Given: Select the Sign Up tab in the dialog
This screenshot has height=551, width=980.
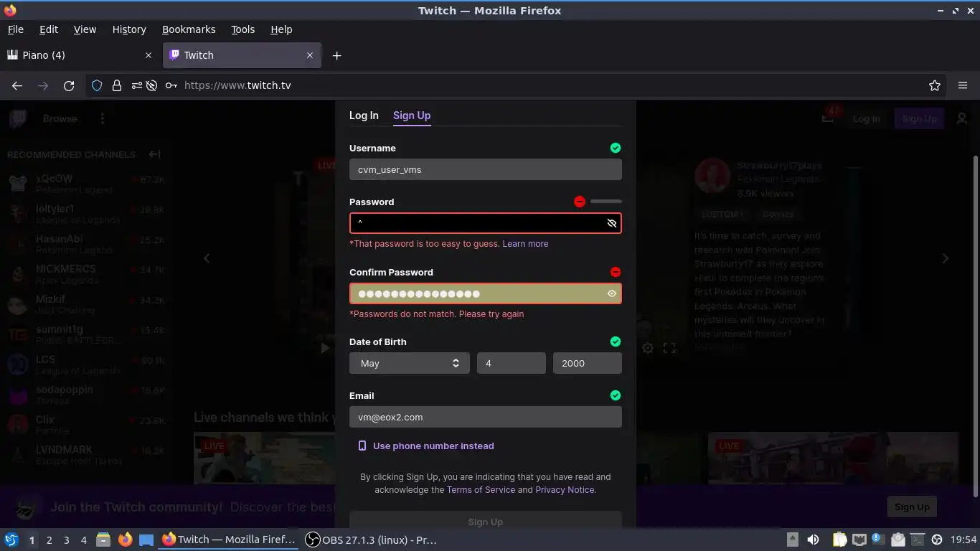Looking at the screenshot, I should pos(412,116).
